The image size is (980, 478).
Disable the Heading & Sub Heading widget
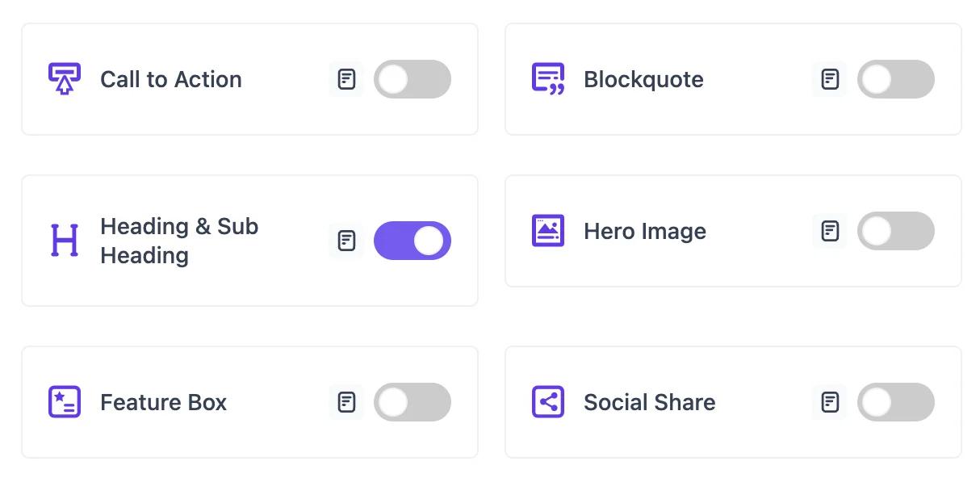pyautogui.click(x=413, y=241)
